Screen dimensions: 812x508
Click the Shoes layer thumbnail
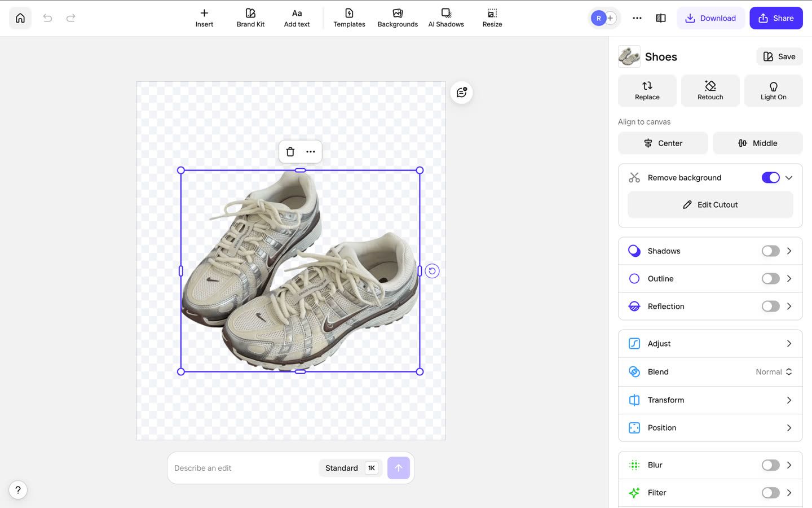(x=629, y=56)
